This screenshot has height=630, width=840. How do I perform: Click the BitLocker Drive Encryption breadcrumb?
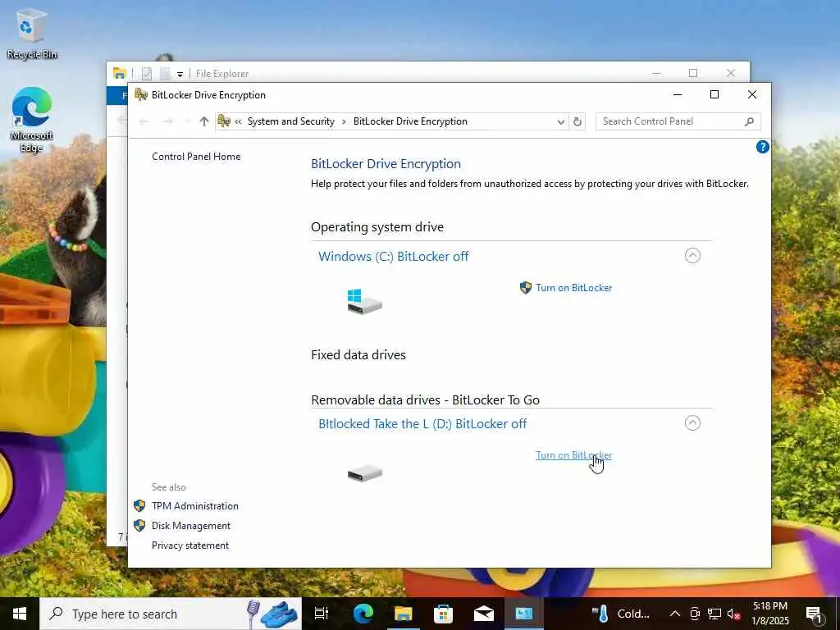[x=410, y=121]
